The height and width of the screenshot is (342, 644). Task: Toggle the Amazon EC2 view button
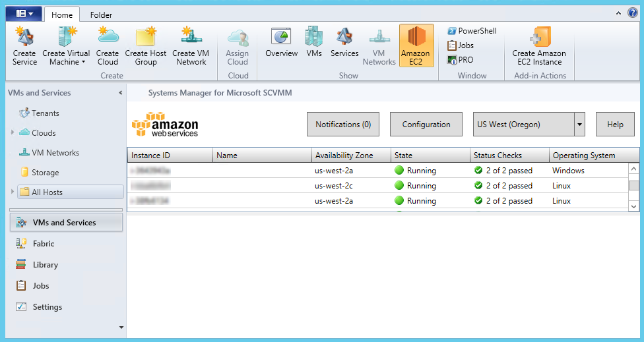coord(416,45)
